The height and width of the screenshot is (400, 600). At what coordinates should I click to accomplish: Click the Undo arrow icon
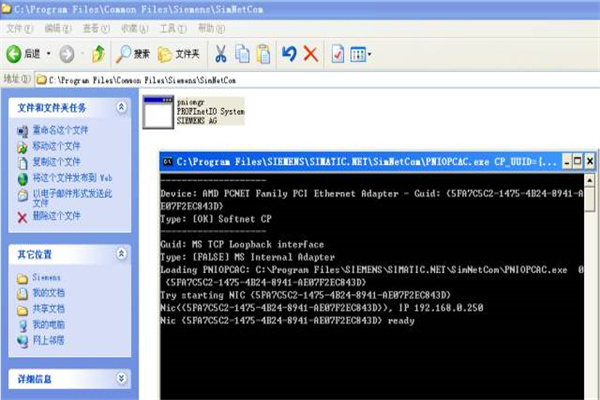pyautogui.click(x=289, y=54)
